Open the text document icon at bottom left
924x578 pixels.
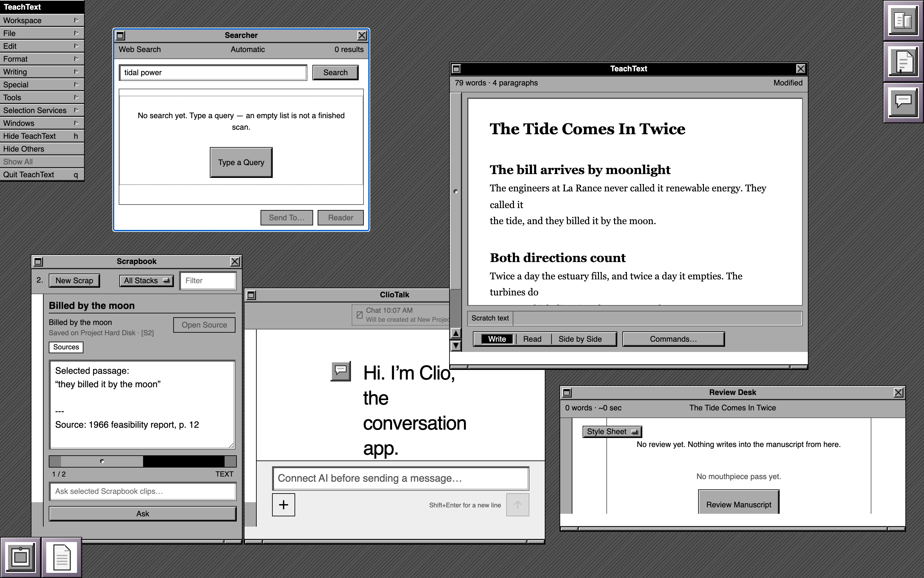[62, 557]
